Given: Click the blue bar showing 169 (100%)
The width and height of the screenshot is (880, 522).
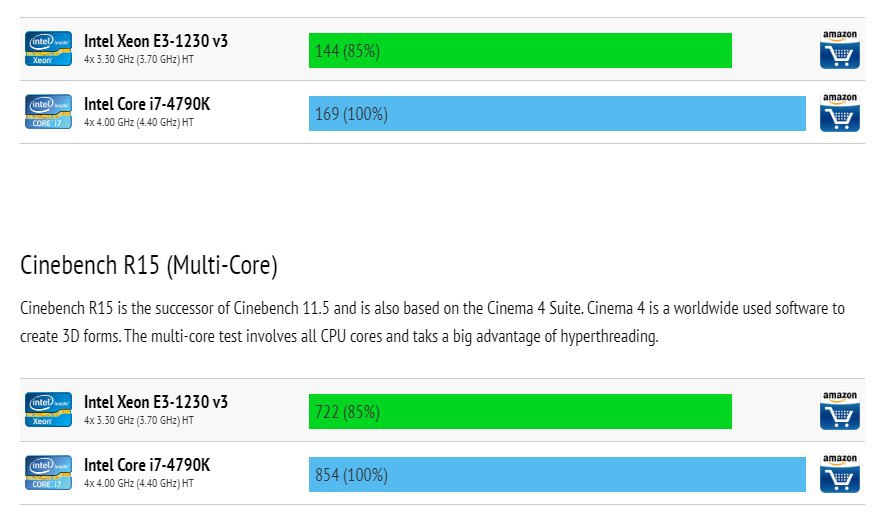Looking at the screenshot, I should 557,114.
